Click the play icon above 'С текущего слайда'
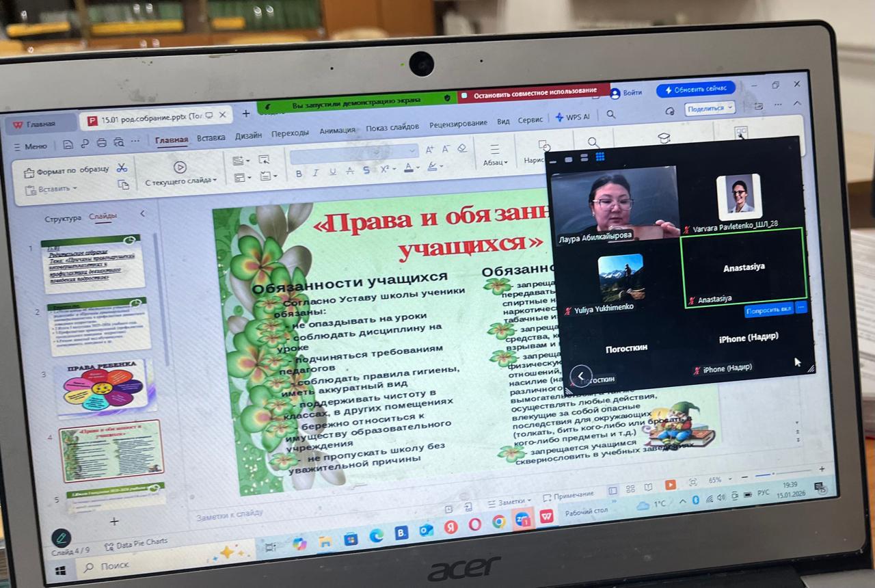 pos(180,167)
